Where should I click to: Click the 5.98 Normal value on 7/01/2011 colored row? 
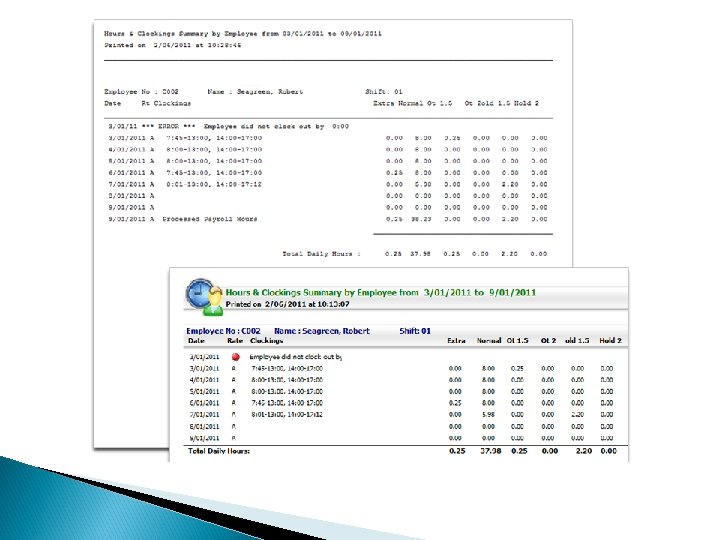click(x=488, y=415)
